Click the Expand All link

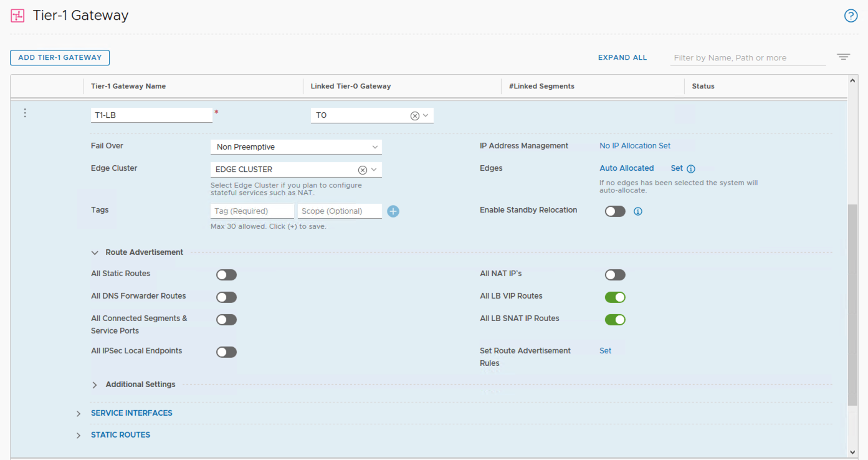pos(622,57)
